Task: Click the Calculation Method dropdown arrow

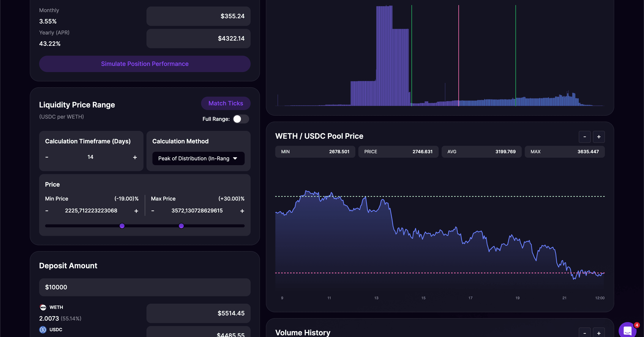Action: [235, 158]
